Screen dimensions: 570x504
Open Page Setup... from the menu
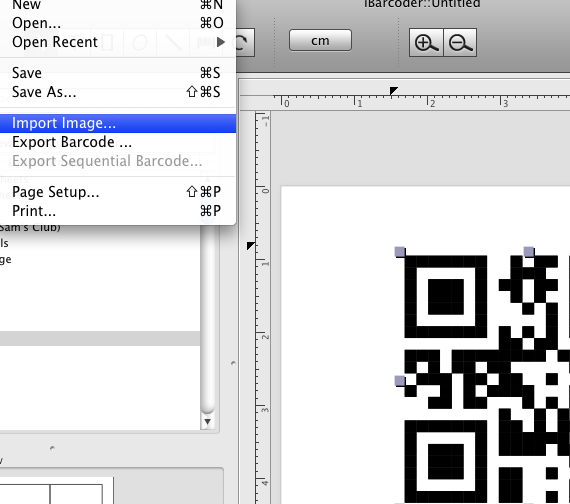pos(118,192)
